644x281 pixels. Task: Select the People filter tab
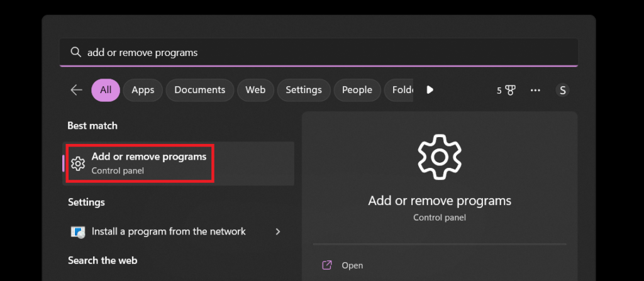(x=357, y=90)
